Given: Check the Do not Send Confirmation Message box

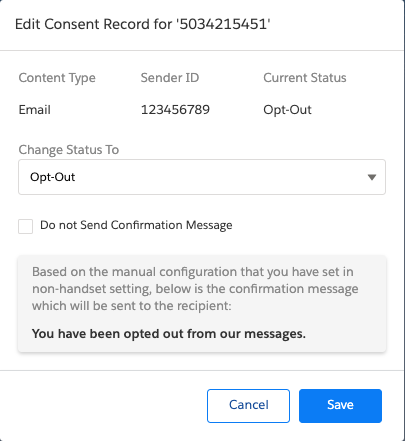Looking at the screenshot, I should 26,226.
